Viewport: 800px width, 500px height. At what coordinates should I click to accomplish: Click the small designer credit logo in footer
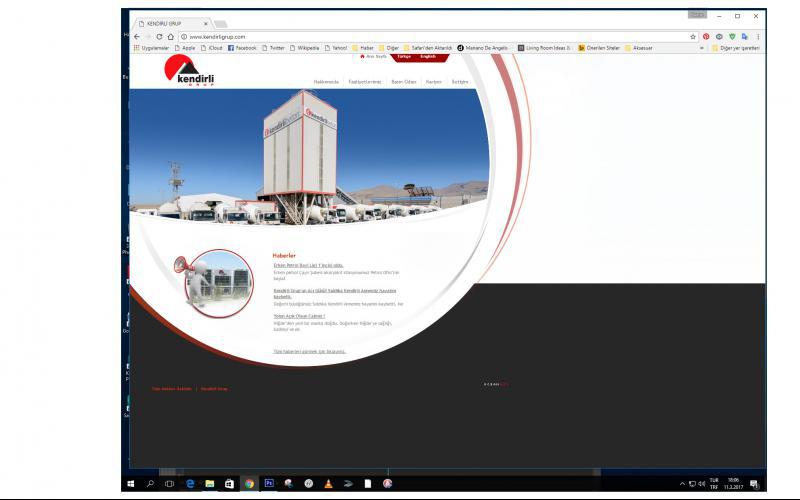pos(496,384)
